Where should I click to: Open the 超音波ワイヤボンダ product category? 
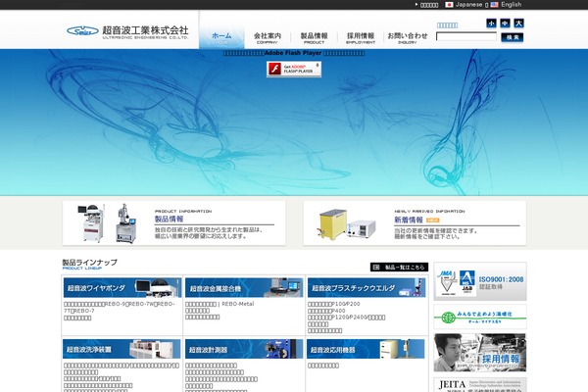coord(122,288)
